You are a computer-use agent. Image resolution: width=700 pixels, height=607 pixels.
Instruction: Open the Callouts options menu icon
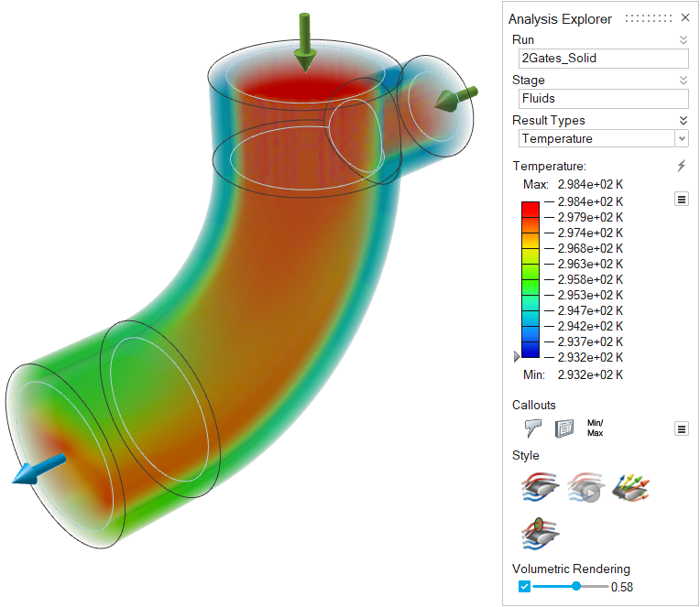tap(681, 428)
